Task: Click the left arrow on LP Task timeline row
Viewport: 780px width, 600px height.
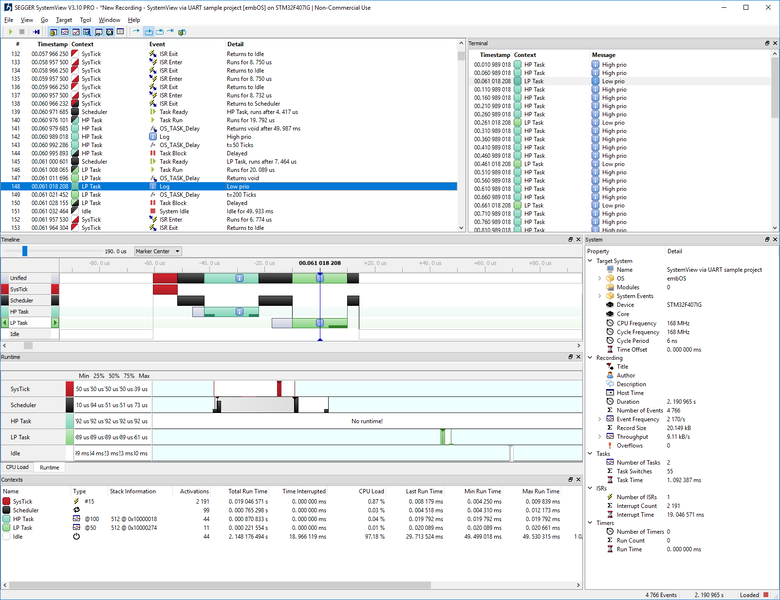Action: 4,322
